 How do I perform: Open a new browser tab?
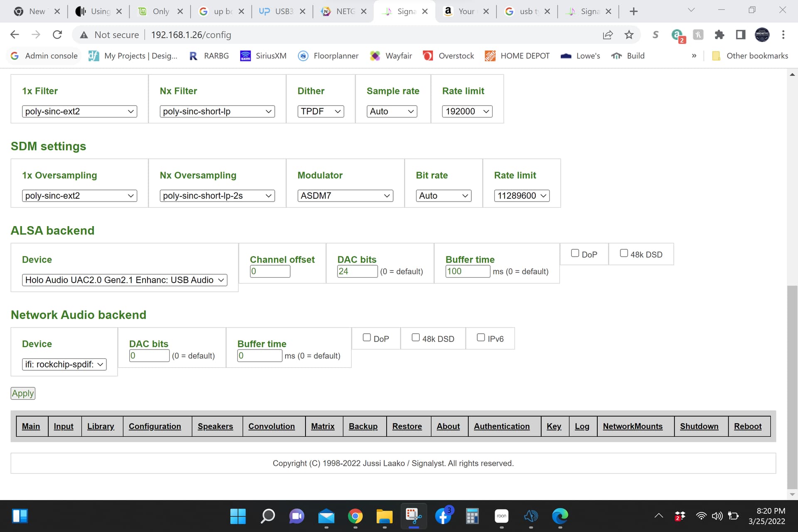click(633, 12)
